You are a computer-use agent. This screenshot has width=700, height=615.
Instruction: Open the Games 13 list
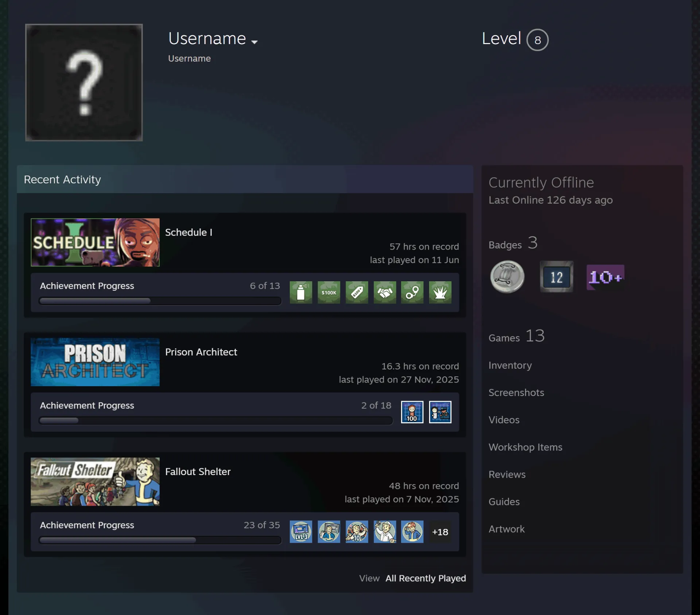click(x=517, y=336)
